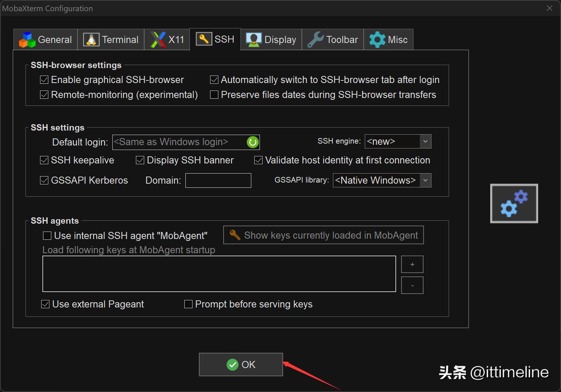Open the General tab with cubes icon

coord(46,40)
